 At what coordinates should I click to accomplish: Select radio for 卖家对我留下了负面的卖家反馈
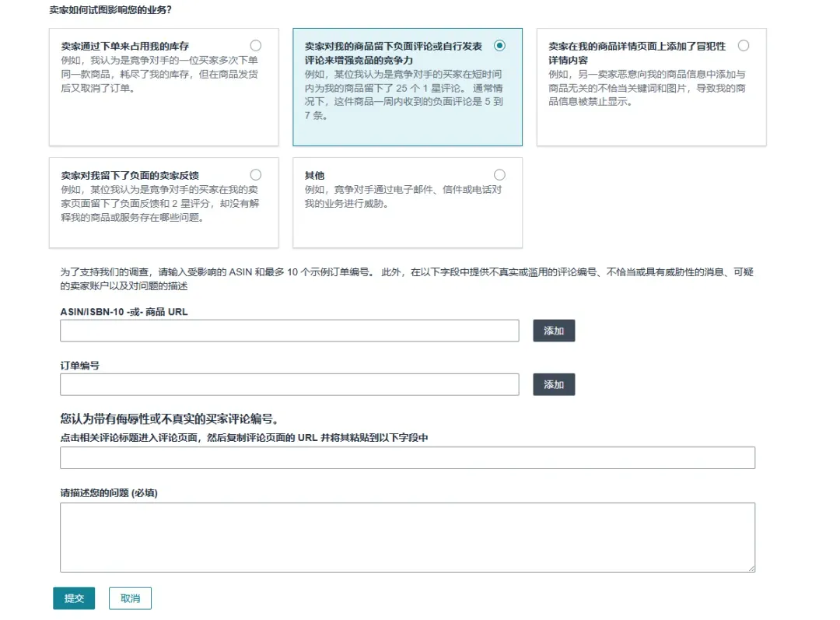pos(256,175)
